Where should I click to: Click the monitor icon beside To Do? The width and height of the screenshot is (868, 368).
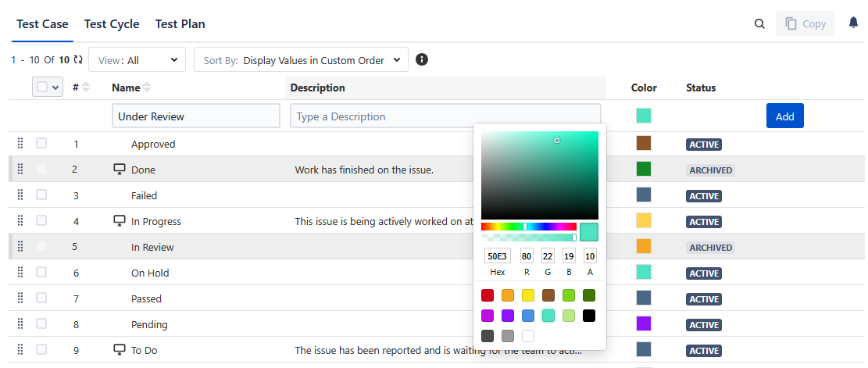[119, 350]
